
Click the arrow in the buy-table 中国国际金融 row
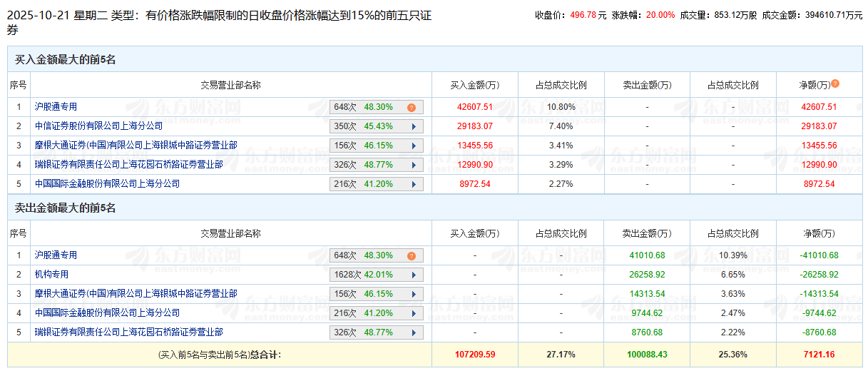pos(413,184)
